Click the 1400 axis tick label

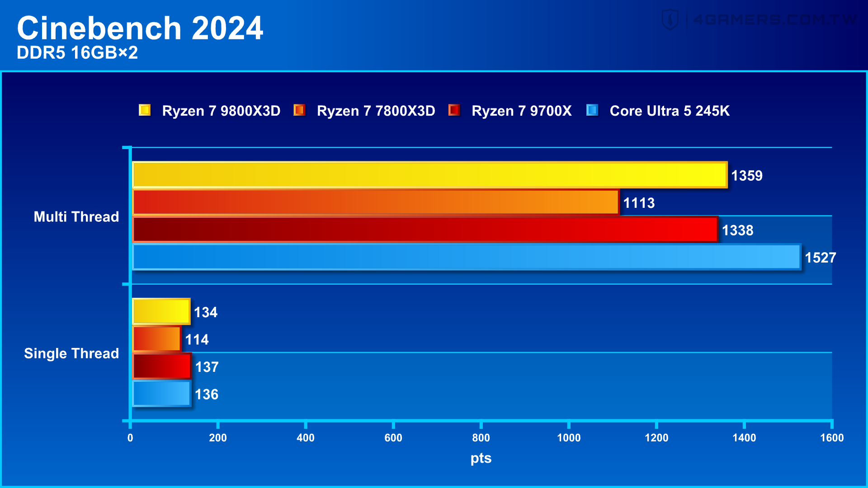point(744,438)
